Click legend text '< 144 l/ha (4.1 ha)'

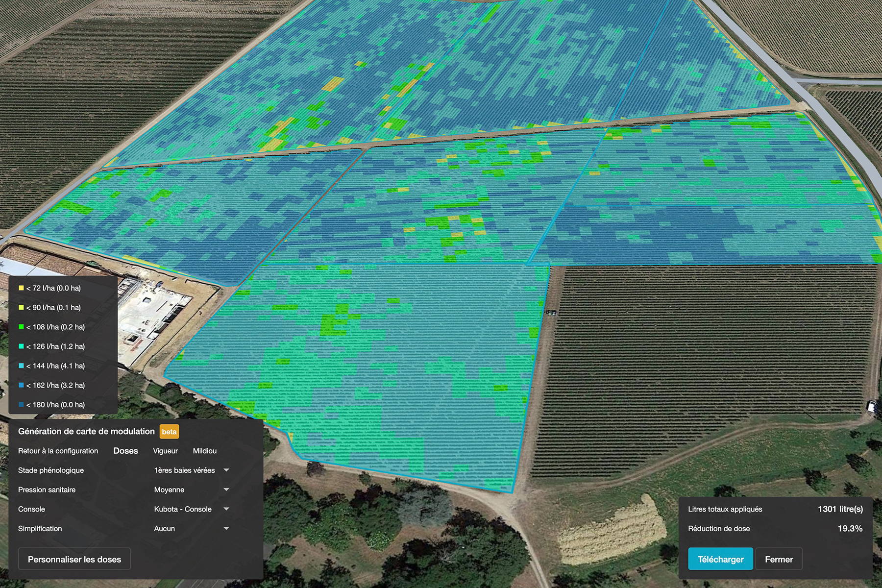(55, 366)
